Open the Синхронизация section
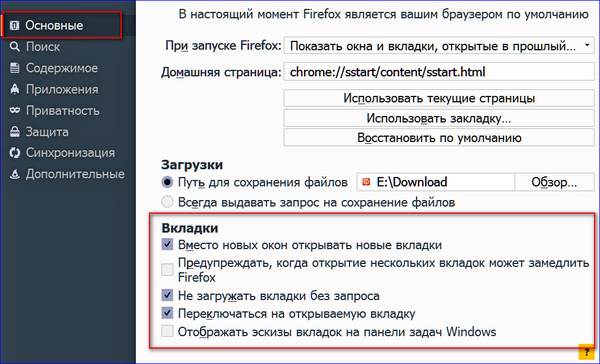The image size is (600, 364). click(x=68, y=153)
